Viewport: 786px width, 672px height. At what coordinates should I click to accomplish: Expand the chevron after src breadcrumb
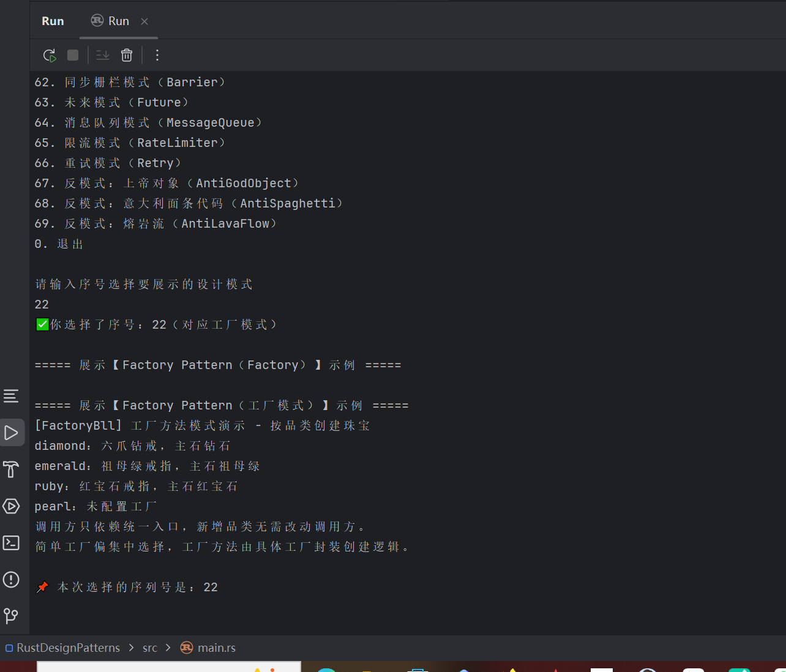[x=168, y=648]
